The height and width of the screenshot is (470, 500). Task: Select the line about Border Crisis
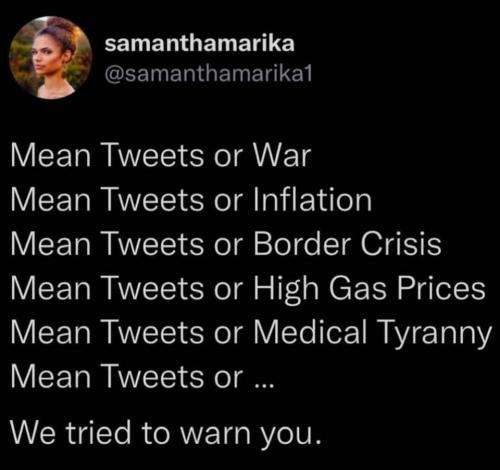(226, 244)
